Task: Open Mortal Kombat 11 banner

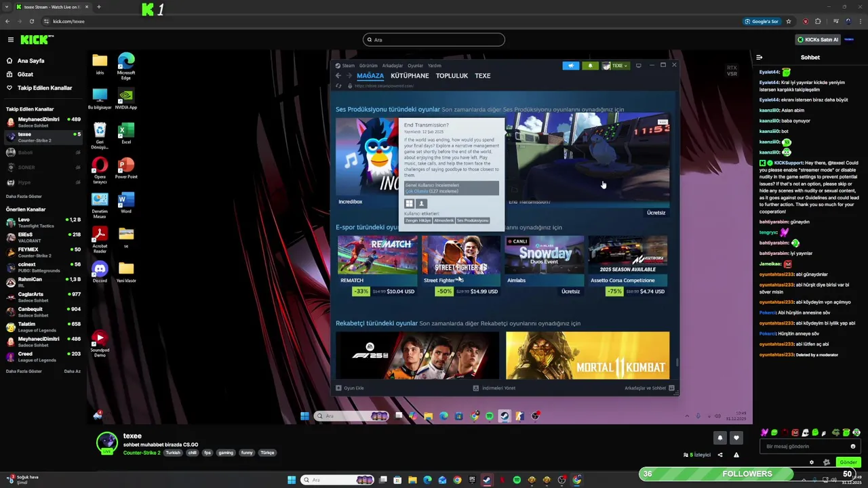Action: [x=587, y=355]
